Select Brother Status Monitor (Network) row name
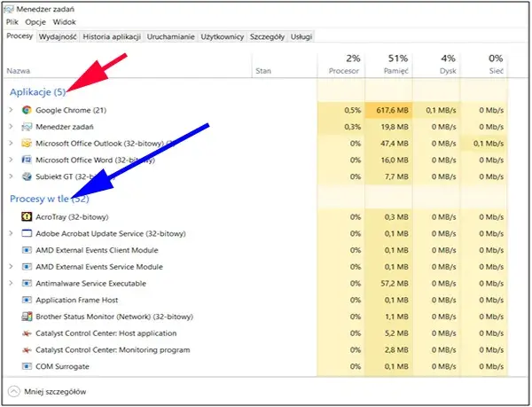532x407 pixels. point(114,317)
